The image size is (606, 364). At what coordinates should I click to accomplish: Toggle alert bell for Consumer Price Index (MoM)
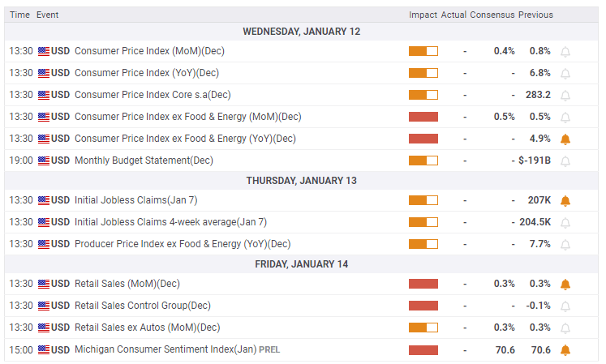coord(565,51)
